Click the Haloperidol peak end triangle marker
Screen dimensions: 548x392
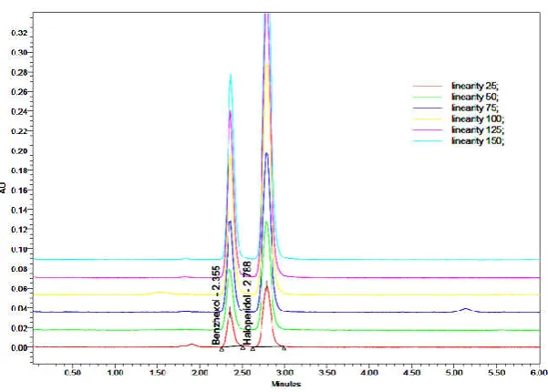284,348
